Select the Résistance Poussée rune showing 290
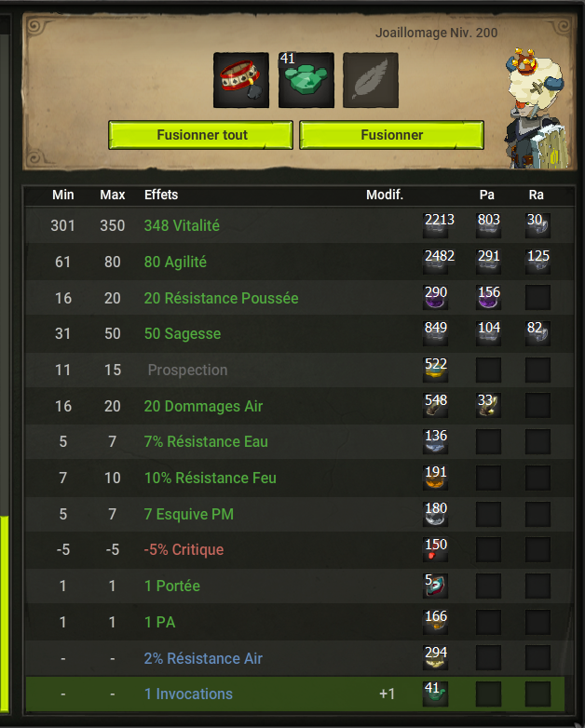This screenshot has width=585, height=728. (435, 298)
